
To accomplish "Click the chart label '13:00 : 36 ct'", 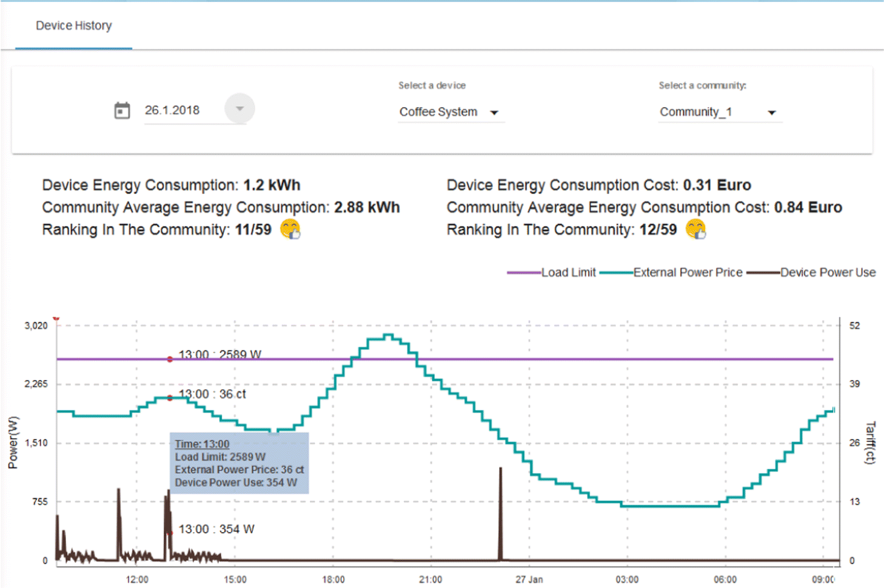I will click(x=212, y=394).
